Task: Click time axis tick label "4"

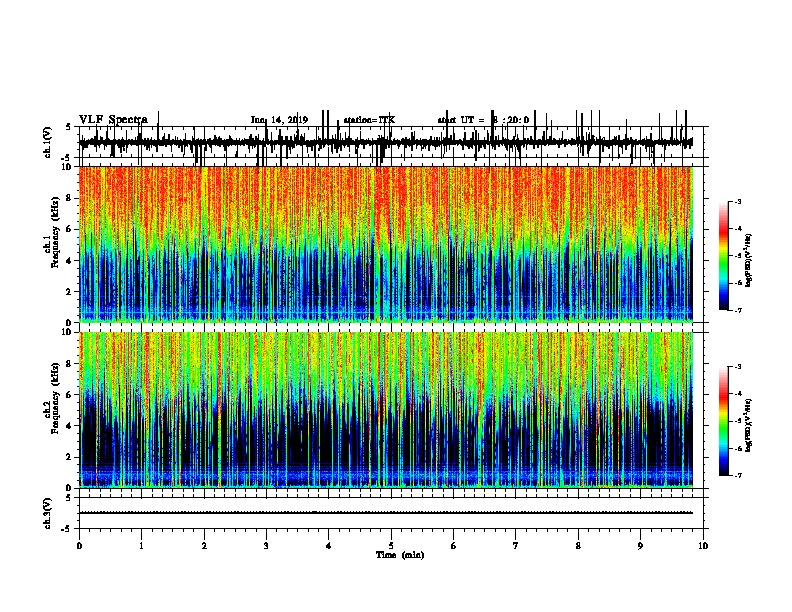Action: [x=329, y=546]
